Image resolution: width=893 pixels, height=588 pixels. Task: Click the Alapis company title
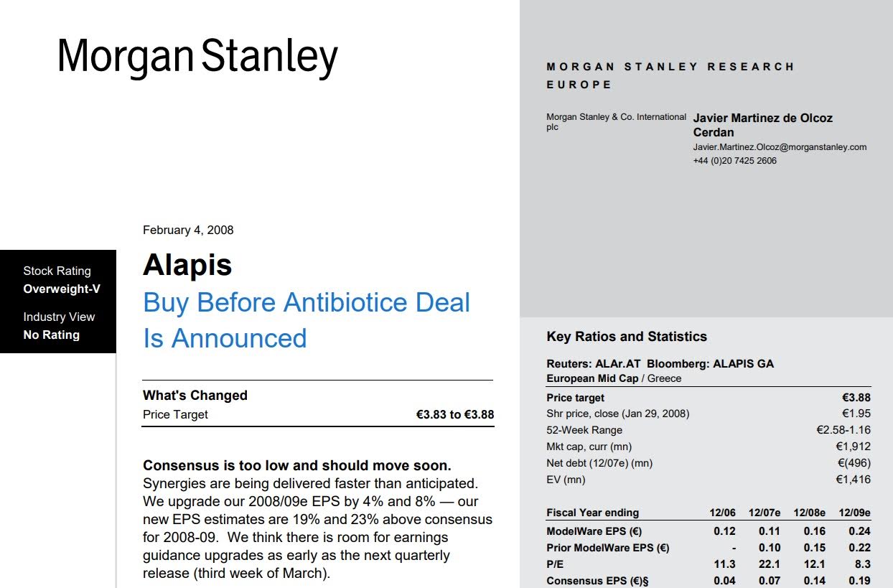pyautogui.click(x=187, y=265)
